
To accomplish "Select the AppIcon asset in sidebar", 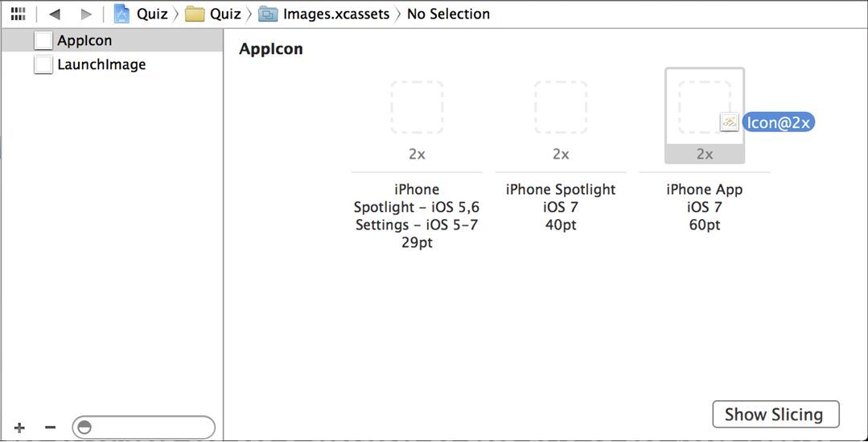I will tap(111, 41).
